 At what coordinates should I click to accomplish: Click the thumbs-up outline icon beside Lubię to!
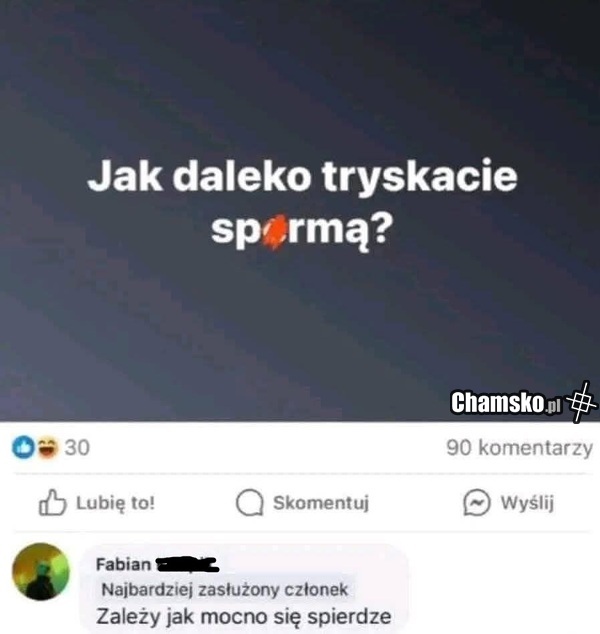[x=52, y=503]
